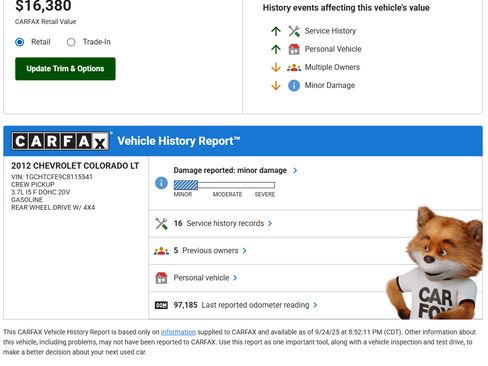Click the VIN 1GCHTCFE9C8115541 text
The height and width of the screenshot is (366, 488).
click(x=52, y=177)
